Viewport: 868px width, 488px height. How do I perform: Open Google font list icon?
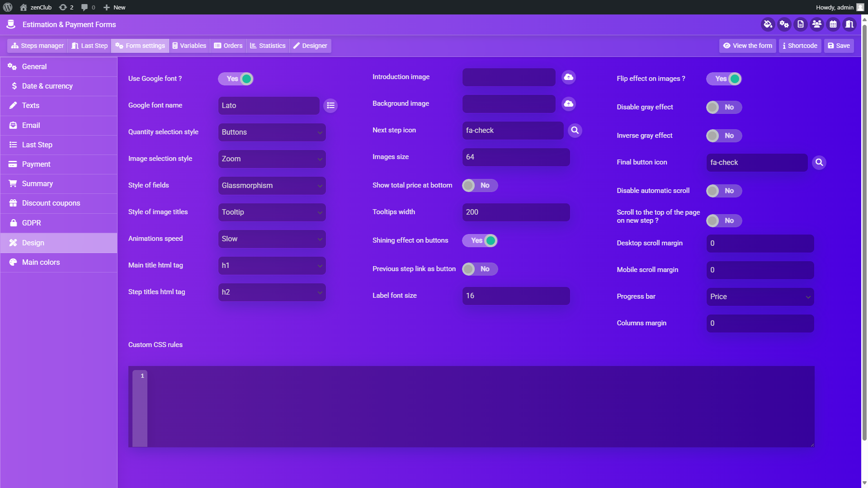[x=330, y=106]
